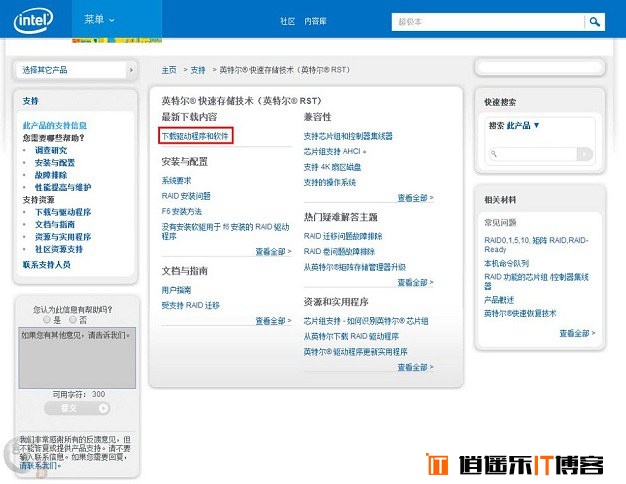Open 英特尔® 驱动程序更新实用程序 link
This screenshot has height=484, width=626.
pos(355,352)
